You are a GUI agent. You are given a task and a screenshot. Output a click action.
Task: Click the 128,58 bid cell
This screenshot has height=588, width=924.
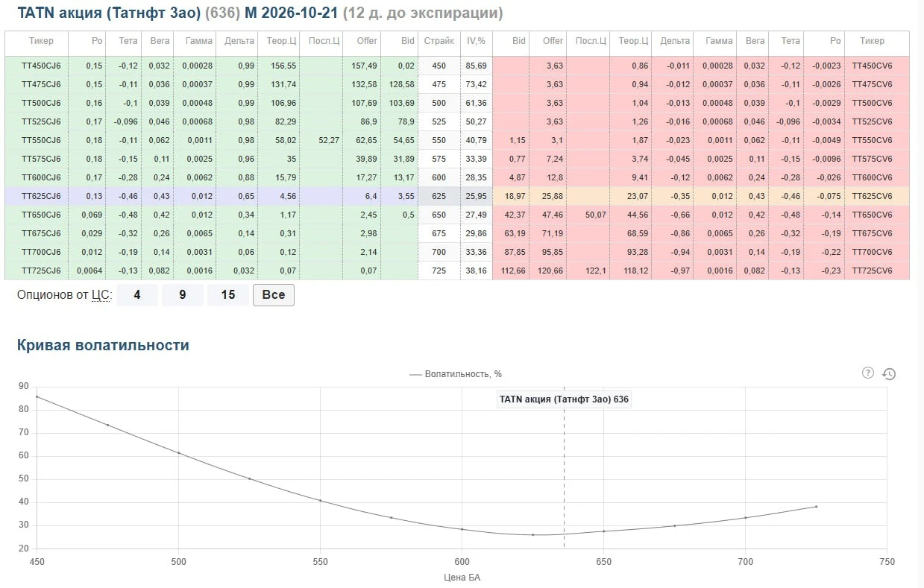coord(400,84)
